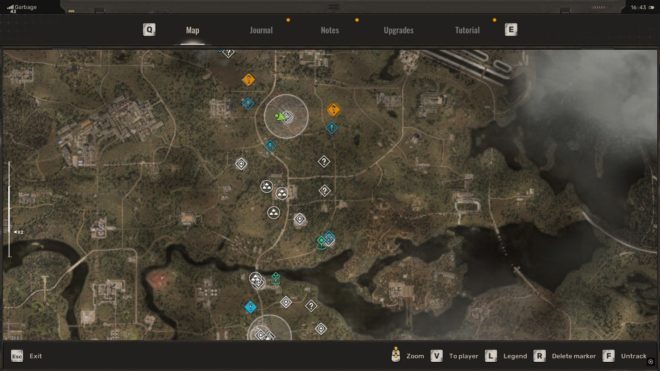Click the x2 zoom level indicator
Image resolution: width=660 pixels, height=371 pixels.
[x=19, y=232]
